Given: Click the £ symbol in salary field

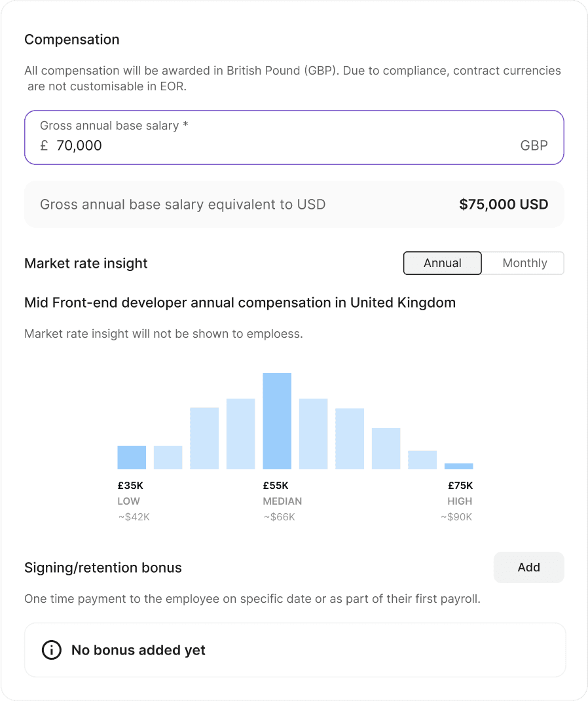Looking at the screenshot, I should tap(44, 145).
